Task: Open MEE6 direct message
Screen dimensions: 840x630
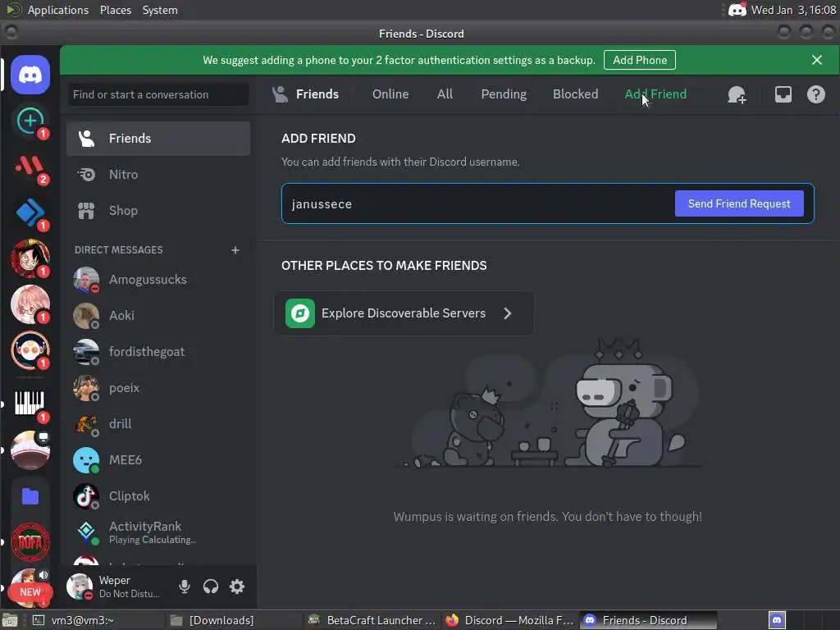Action: (x=158, y=460)
